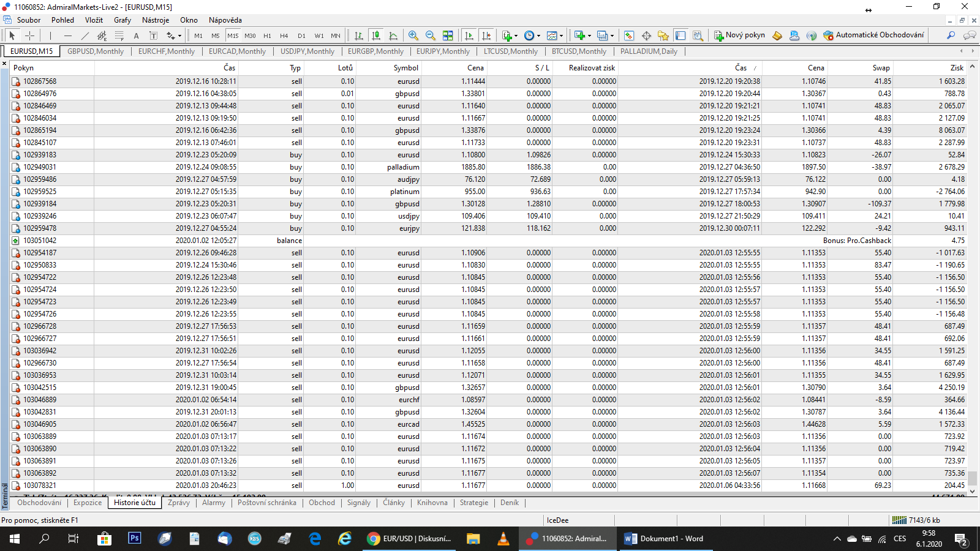
Task: Switch the chart to MN timeframe
Action: [336, 36]
